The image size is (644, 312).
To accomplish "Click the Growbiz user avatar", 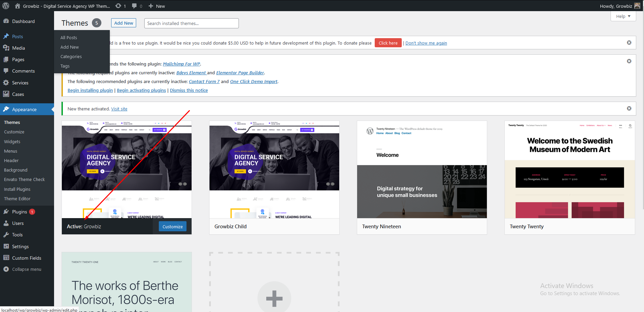I will (x=637, y=6).
